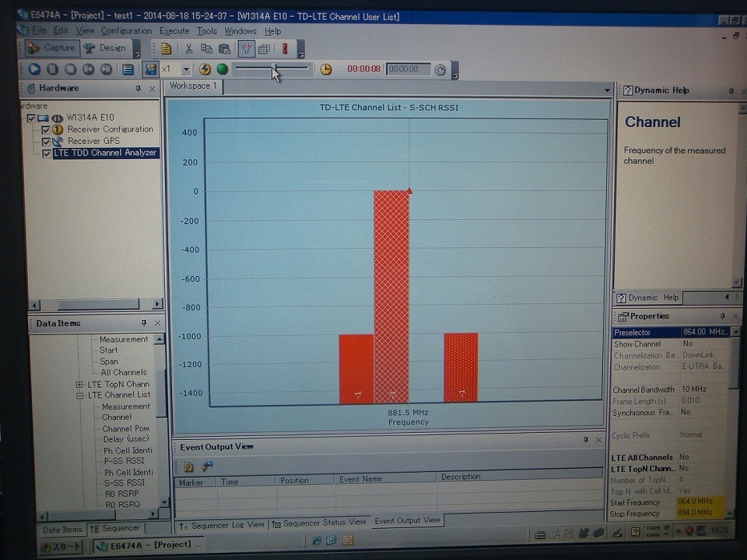The width and height of the screenshot is (747, 560).
Task: Open the x1 playback speed dropdown
Action: (187, 70)
